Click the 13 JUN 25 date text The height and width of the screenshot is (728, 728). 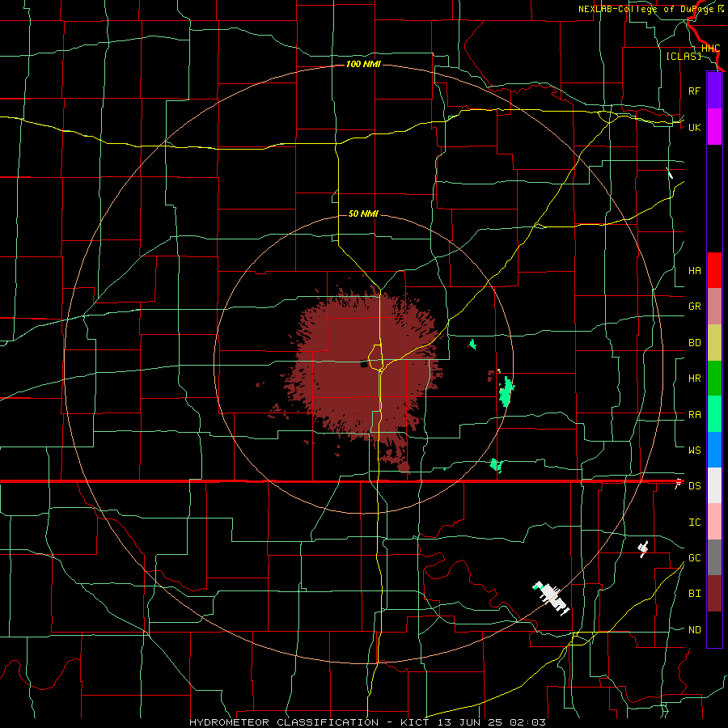point(472,722)
